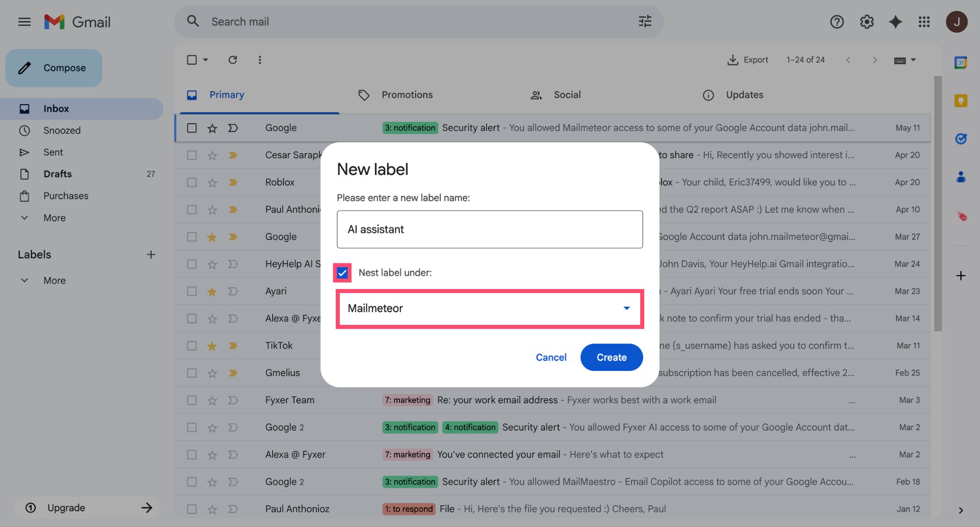
Task: Unstar the TikTok email
Action: click(212, 346)
